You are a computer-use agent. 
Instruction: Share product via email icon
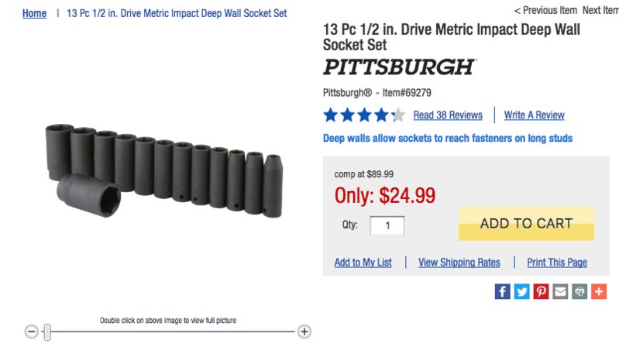pos(560,292)
